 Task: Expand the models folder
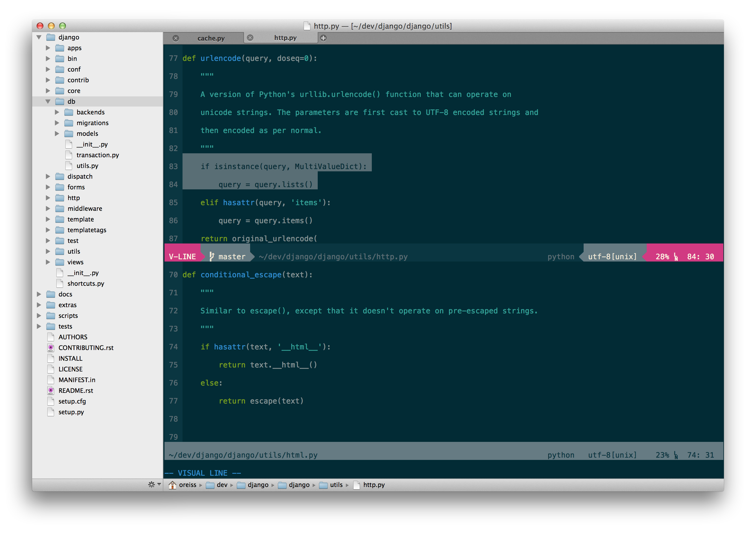pyautogui.click(x=57, y=134)
